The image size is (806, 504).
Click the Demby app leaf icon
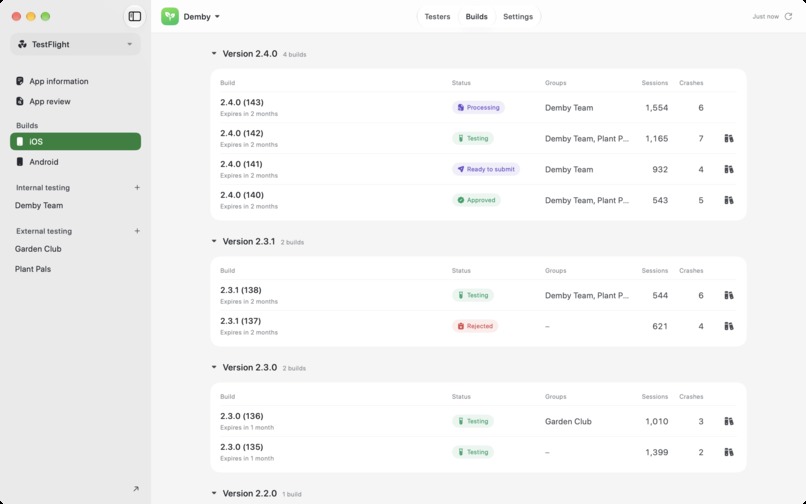(170, 16)
